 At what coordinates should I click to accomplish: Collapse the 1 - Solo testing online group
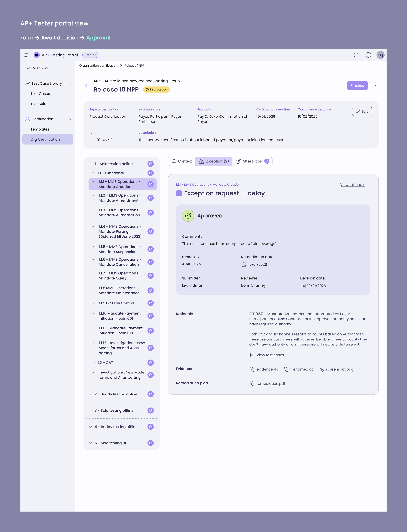[91, 164]
